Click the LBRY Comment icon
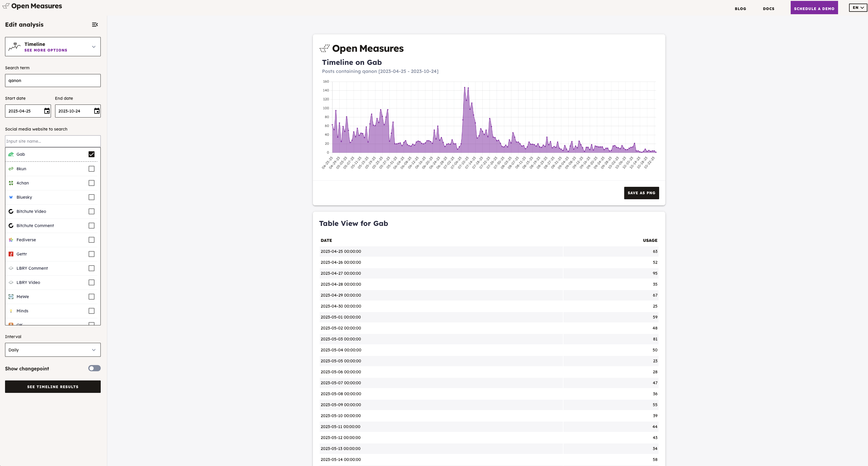The width and height of the screenshot is (868, 466). (11, 268)
